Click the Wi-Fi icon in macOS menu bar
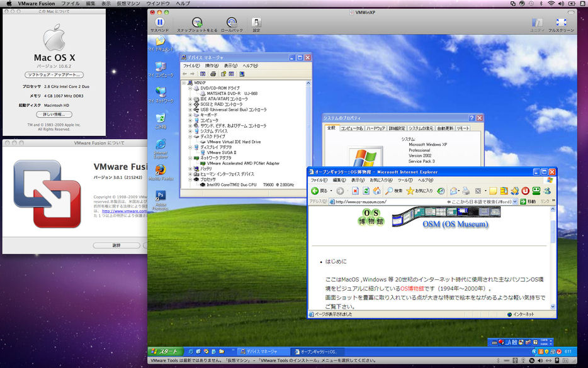Screen dimensions: 588x368 coord(551,3)
